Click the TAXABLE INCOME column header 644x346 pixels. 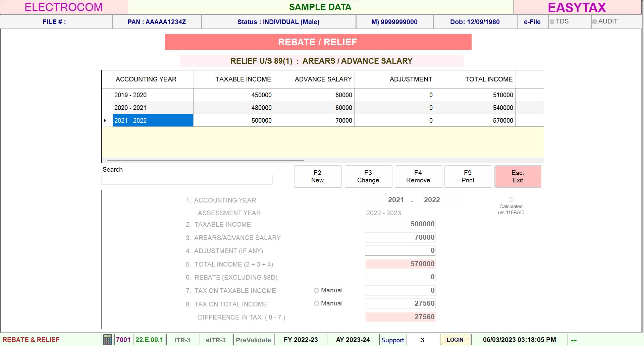tap(233, 79)
